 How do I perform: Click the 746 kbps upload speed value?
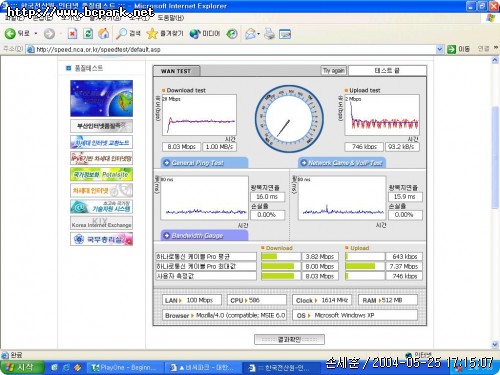(x=364, y=147)
